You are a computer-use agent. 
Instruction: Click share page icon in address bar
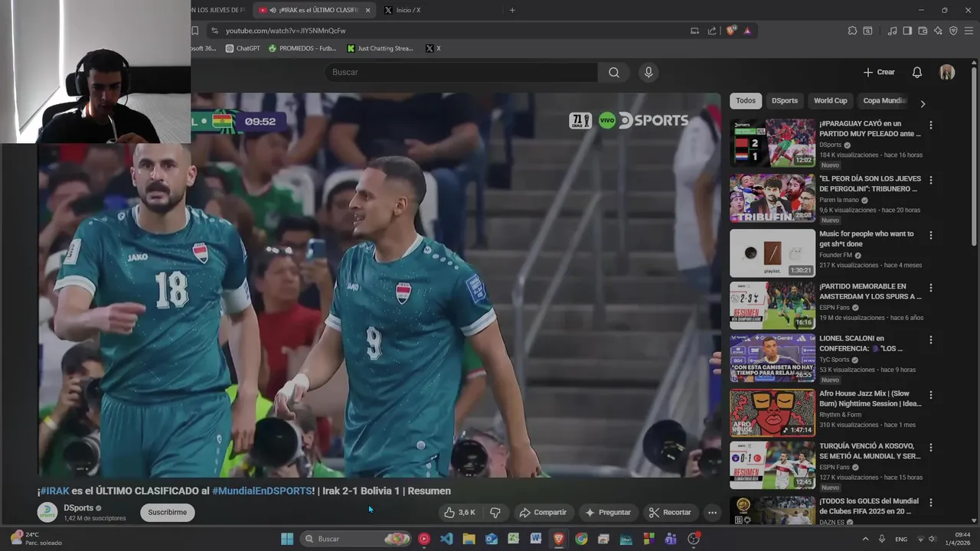(x=712, y=31)
